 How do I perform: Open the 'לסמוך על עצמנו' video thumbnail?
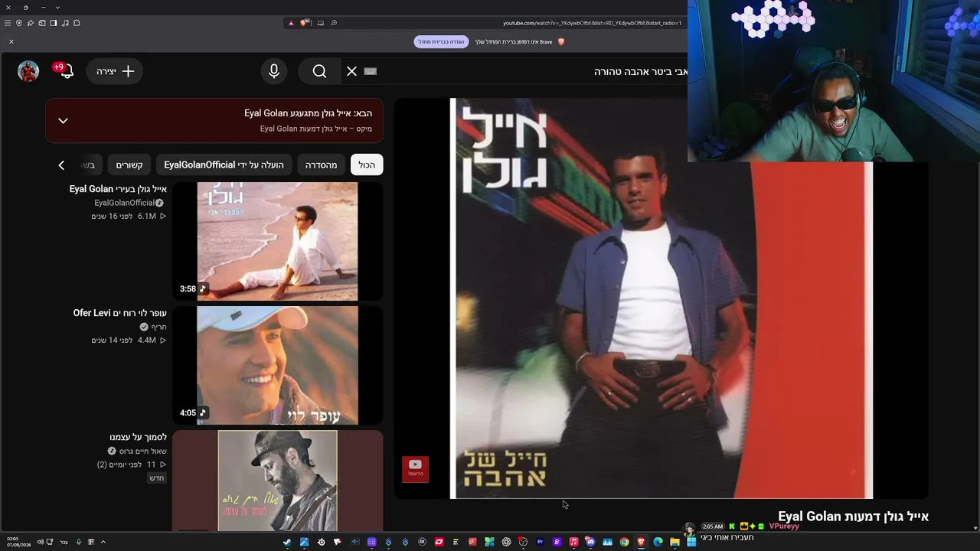pyautogui.click(x=277, y=480)
